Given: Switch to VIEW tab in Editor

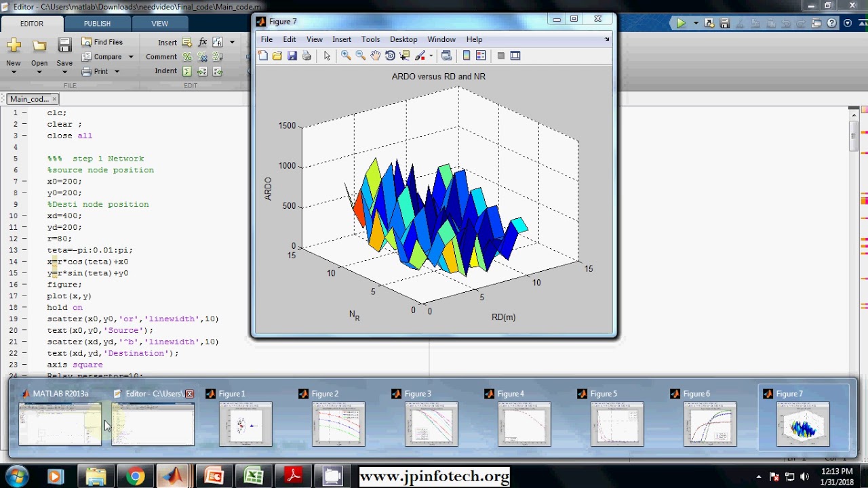Looking at the screenshot, I should 159,23.
